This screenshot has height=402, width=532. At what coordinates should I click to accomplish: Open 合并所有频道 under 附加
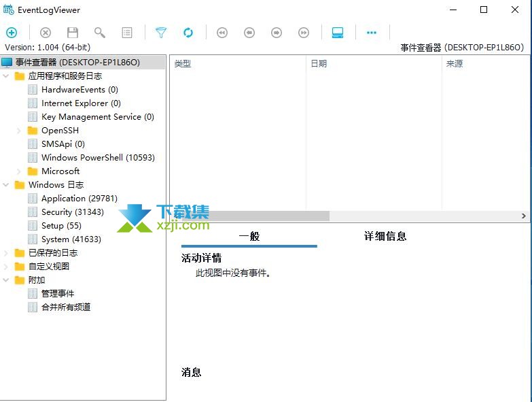point(66,307)
